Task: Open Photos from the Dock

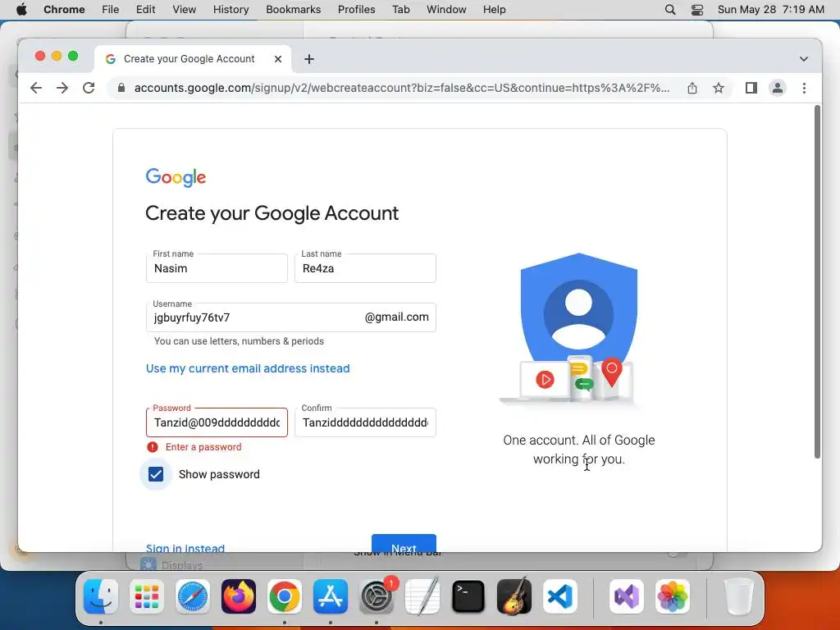Action: click(673, 596)
